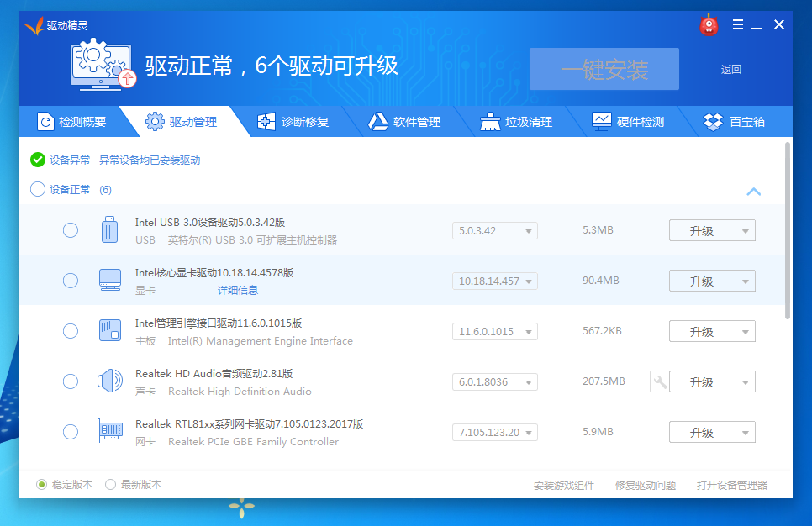Viewport: 812px width, 526px height.
Task: Collapse the 设备正常 section chevron
Action: (x=754, y=192)
